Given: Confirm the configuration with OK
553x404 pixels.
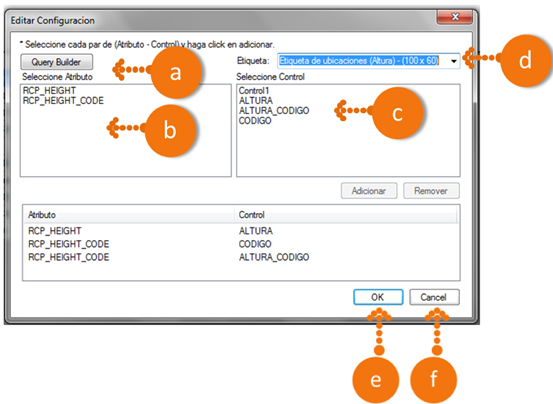Looking at the screenshot, I should pyautogui.click(x=378, y=297).
